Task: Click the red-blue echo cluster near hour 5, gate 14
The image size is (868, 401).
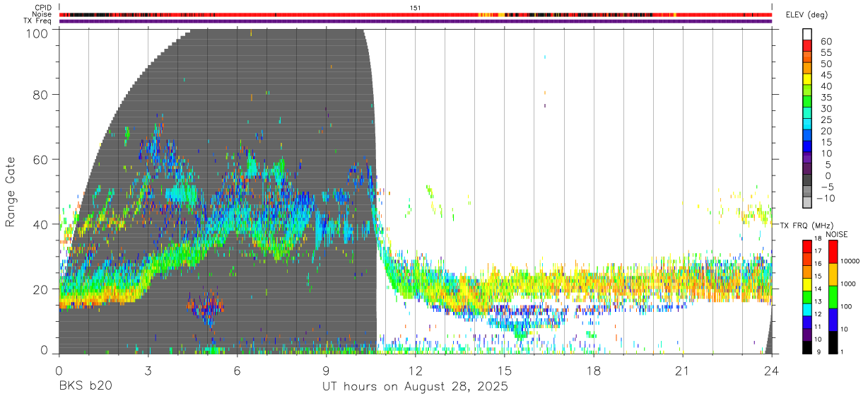Action: pos(206,308)
